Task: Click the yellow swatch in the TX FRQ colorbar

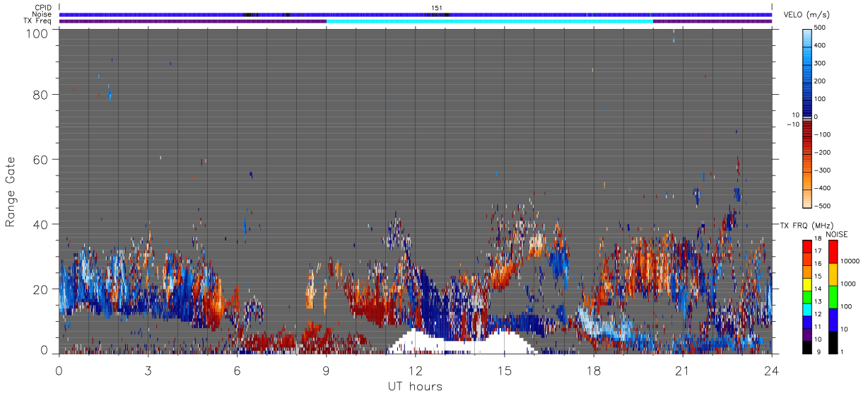Action: [x=807, y=284]
